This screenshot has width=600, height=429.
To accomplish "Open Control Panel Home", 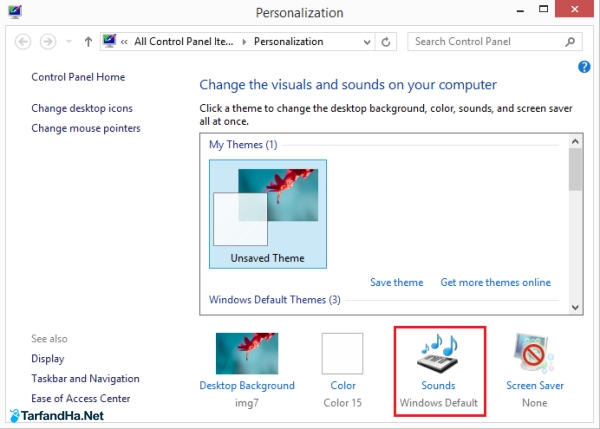I will point(78,77).
